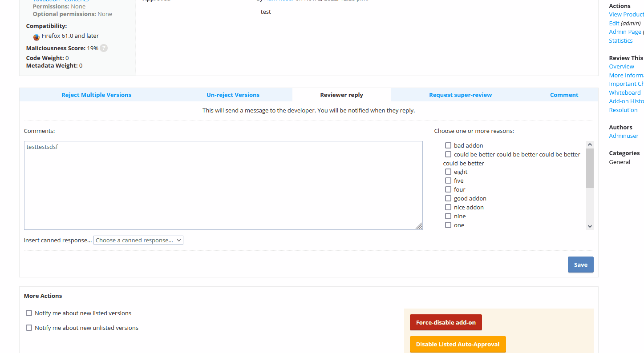The width and height of the screenshot is (644, 353).
Task: Enable notifications about new listed versions
Action: (x=29, y=313)
